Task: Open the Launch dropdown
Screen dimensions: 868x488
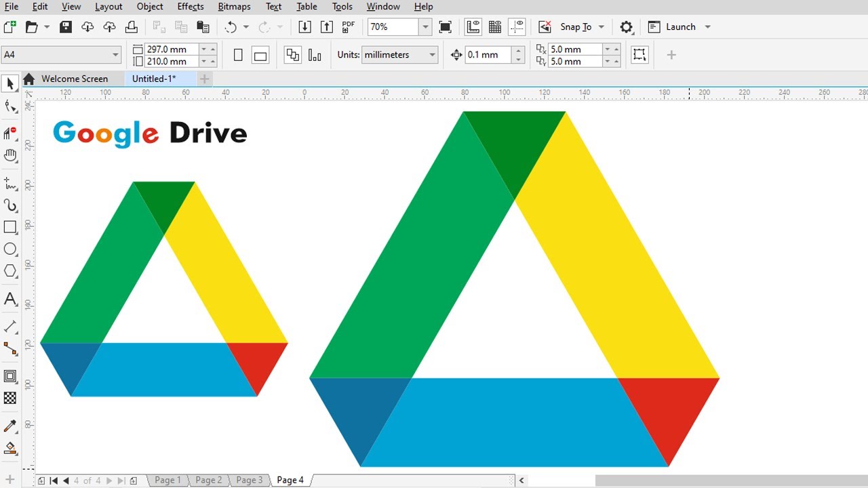Action: 707,27
